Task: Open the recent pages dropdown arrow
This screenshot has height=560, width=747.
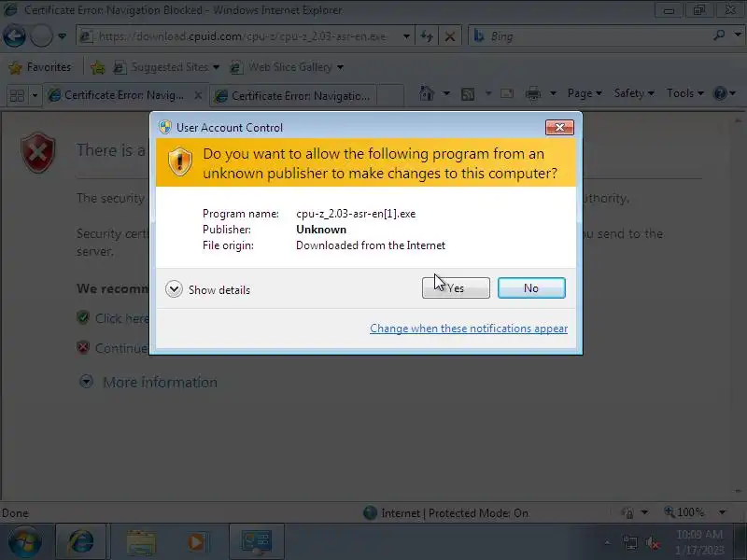Action: click(62, 36)
